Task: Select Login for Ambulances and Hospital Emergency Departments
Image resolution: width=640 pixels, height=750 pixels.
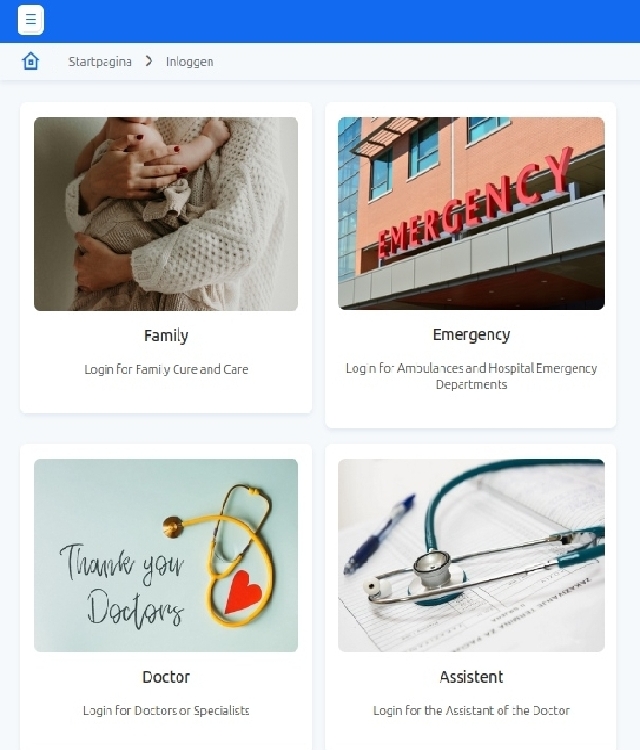Action: click(x=471, y=376)
